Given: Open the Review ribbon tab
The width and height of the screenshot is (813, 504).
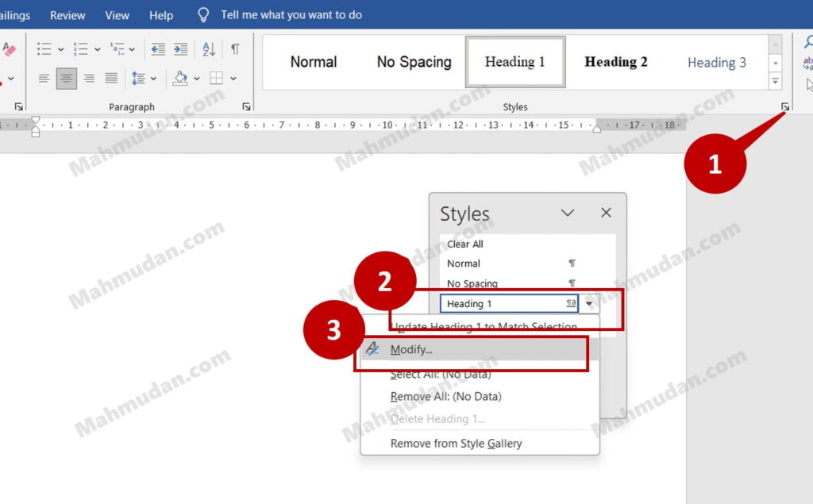Looking at the screenshot, I should click(68, 15).
